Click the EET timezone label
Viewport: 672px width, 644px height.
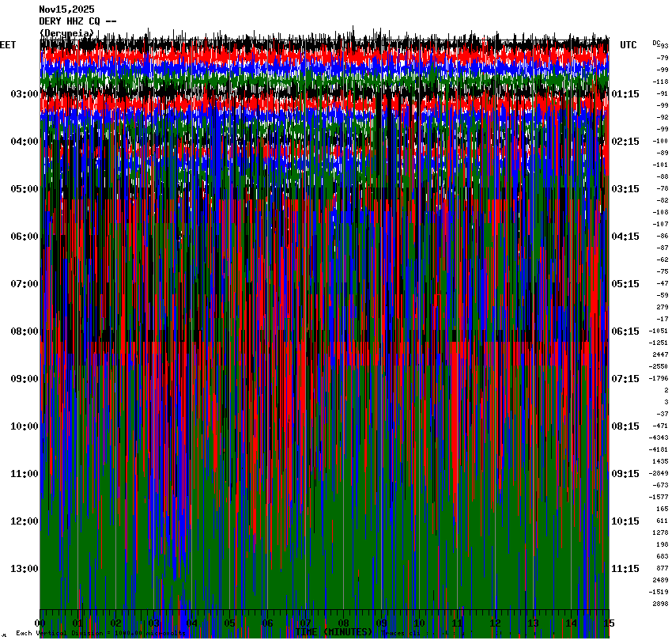click(x=8, y=45)
